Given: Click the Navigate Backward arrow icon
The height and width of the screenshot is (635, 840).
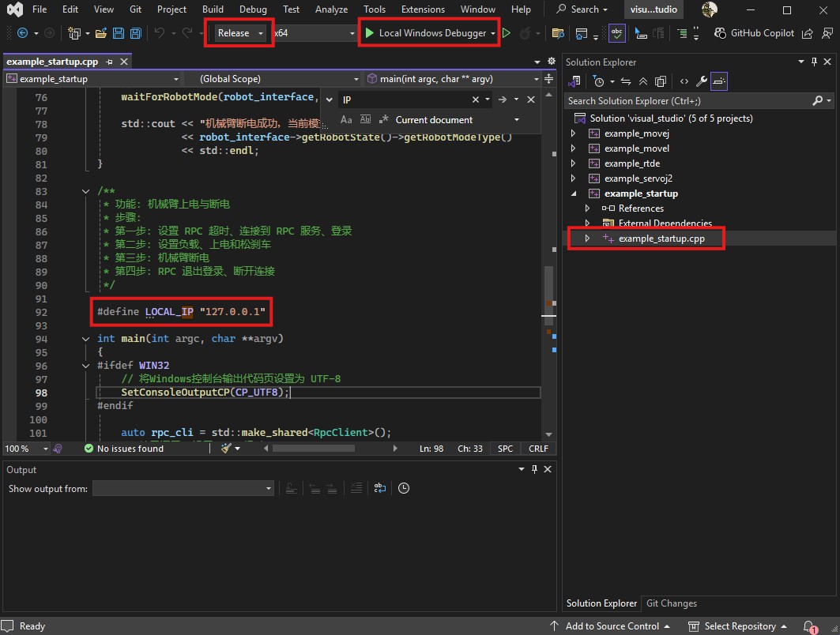Looking at the screenshot, I should point(22,33).
